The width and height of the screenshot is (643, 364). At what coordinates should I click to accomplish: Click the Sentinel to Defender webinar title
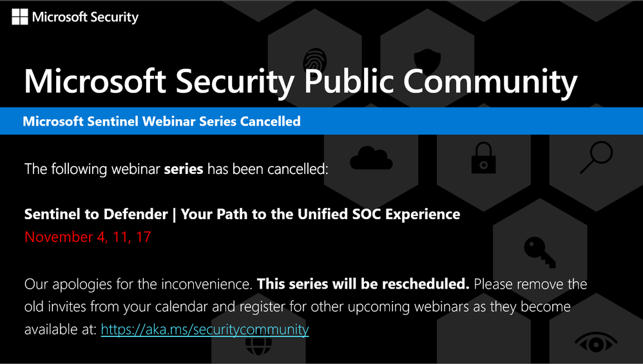tap(242, 214)
